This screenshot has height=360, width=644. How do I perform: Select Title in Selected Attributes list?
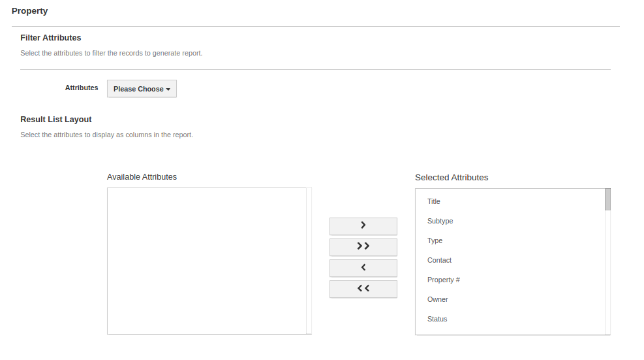434,201
